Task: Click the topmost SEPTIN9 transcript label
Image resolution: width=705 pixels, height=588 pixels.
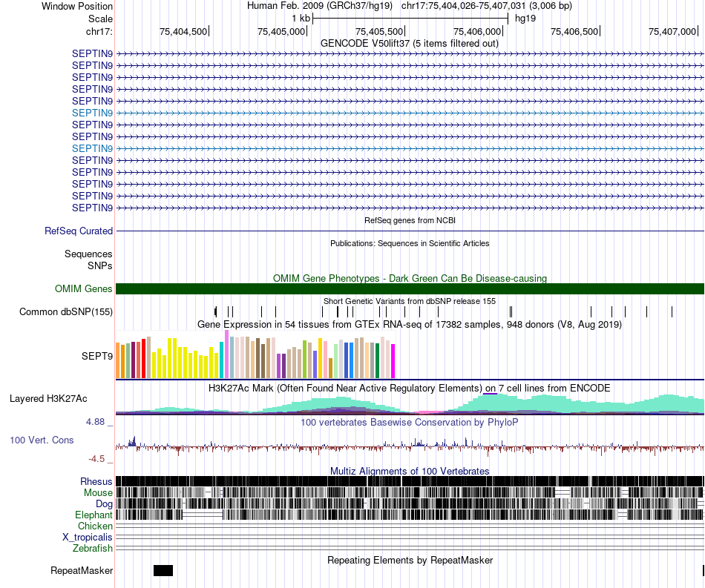Action: coord(92,53)
